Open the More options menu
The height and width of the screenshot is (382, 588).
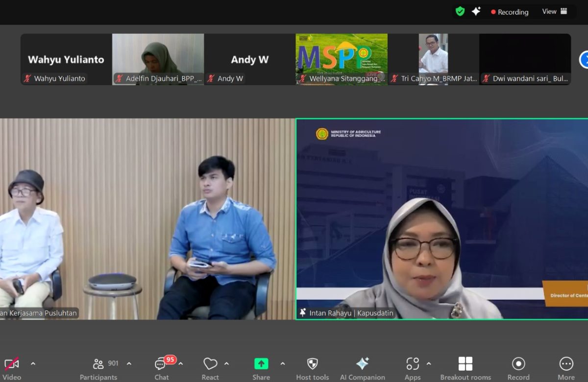pyautogui.click(x=566, y=368)
